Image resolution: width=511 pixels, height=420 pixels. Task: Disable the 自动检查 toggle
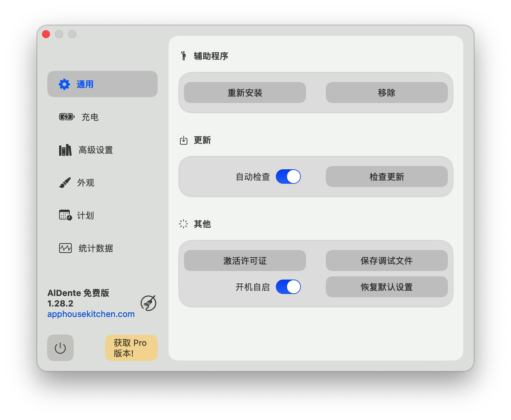(x=288, y=177)
